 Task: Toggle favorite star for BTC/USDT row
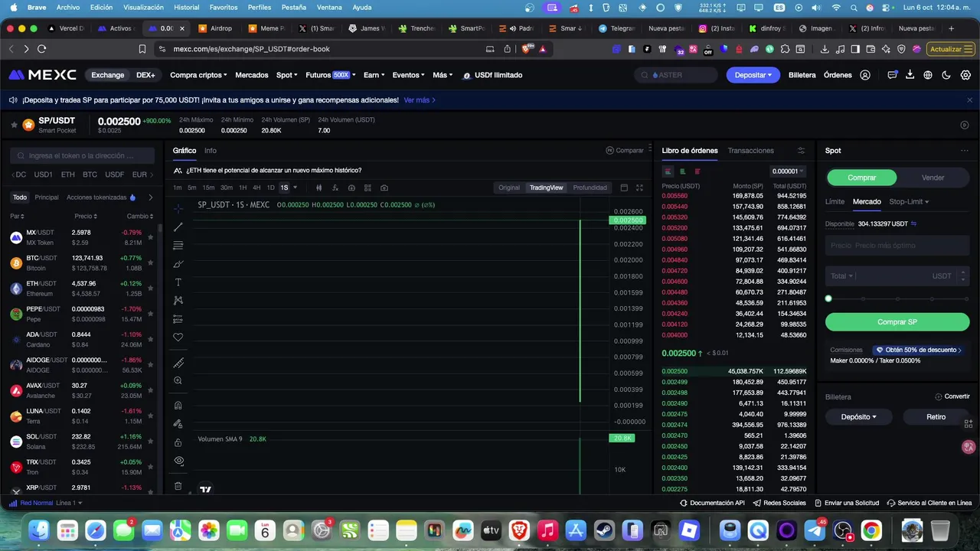[150, 263]
